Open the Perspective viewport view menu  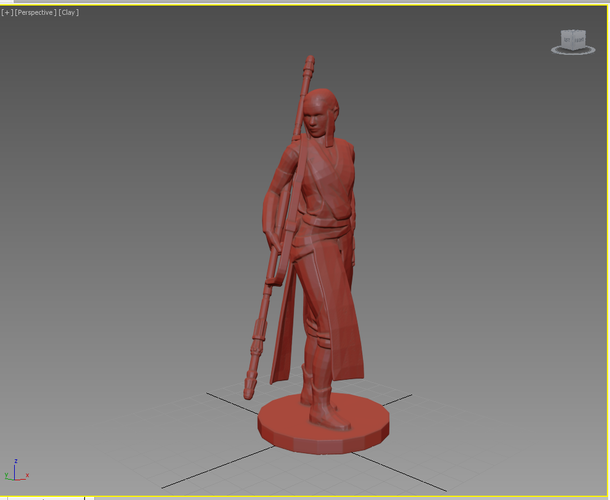[x=35, y=12]
